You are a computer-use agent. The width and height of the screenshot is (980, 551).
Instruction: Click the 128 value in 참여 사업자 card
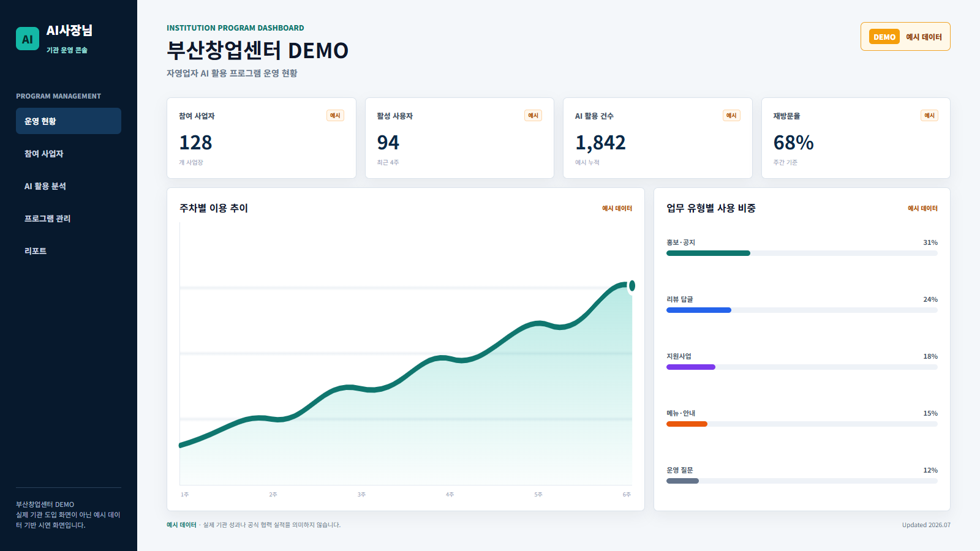pos(195,143)
